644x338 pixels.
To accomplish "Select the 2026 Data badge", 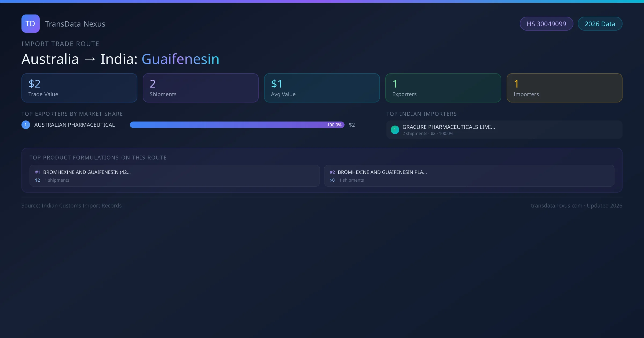I will point(599,24).
